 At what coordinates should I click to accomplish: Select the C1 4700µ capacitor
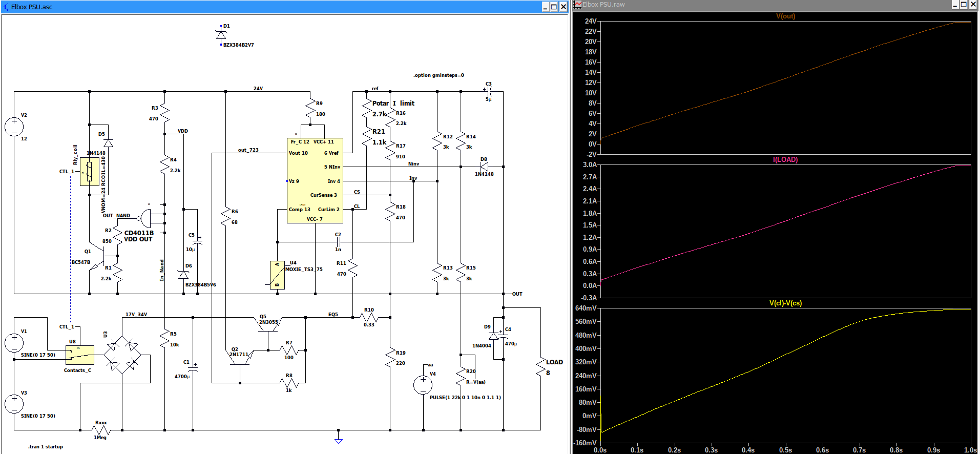coord(193,368)
